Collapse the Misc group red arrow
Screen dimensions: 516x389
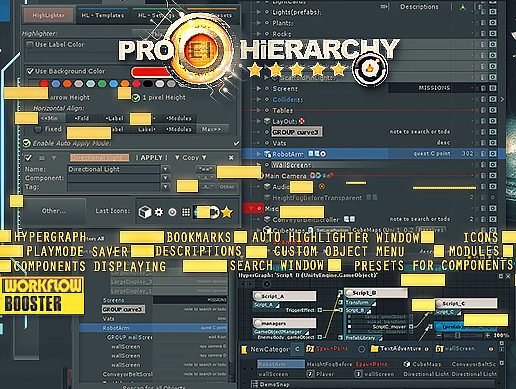tap(251, 208)
